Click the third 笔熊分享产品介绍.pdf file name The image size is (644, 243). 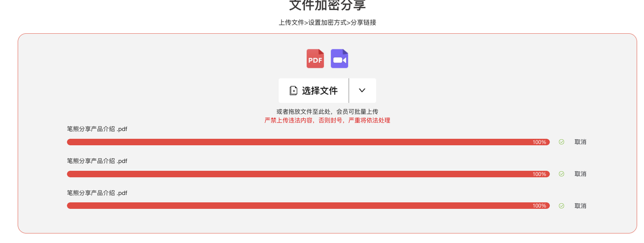pyautogui.click(x=97, y=193)
